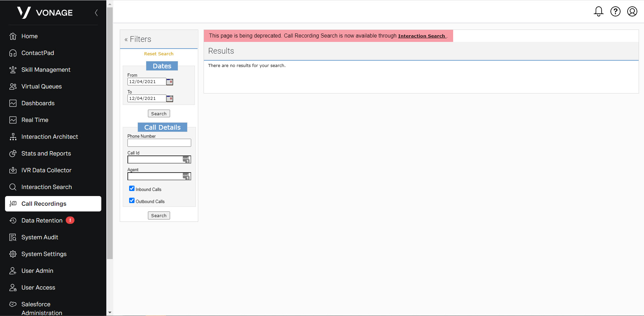Click the Vonage logo

click(x=45, y=13)
